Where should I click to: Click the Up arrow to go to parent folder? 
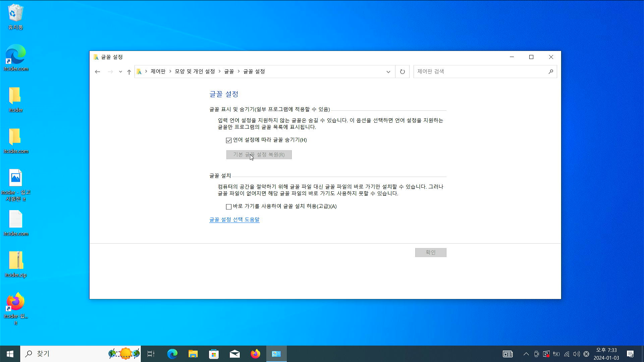(x=129, y=71)
